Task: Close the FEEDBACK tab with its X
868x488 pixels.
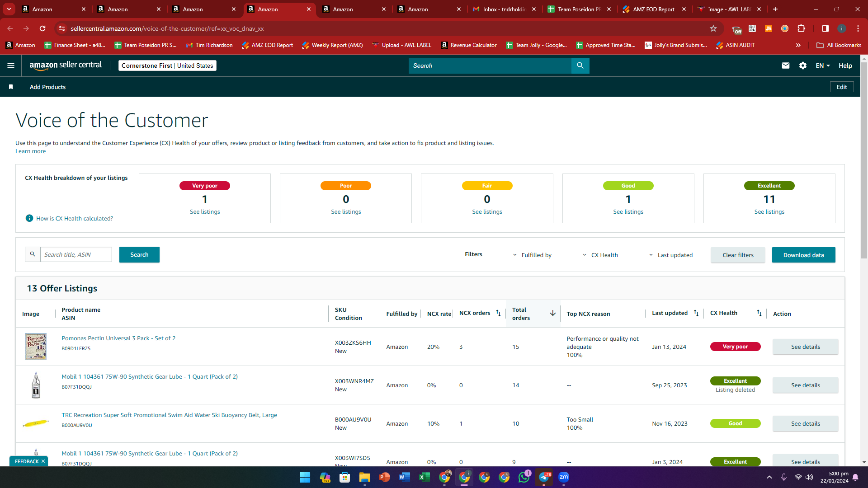Action: tap(43, 461)
